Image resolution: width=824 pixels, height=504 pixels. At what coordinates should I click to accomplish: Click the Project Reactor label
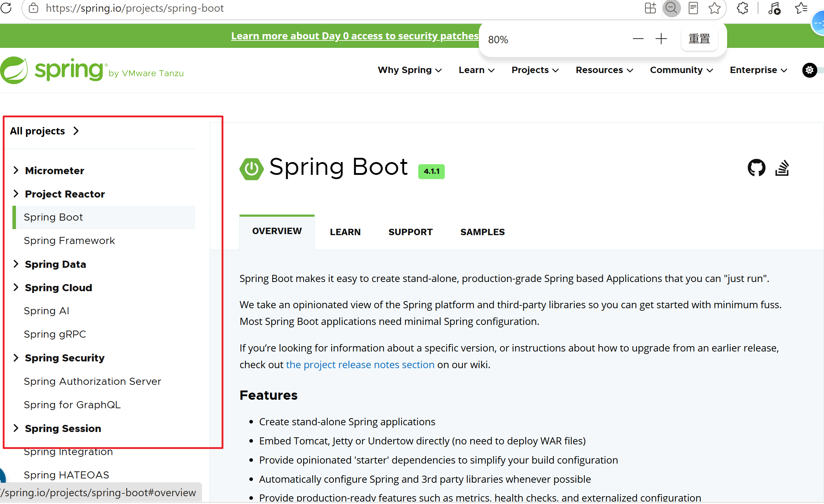[x=65, y=194]
